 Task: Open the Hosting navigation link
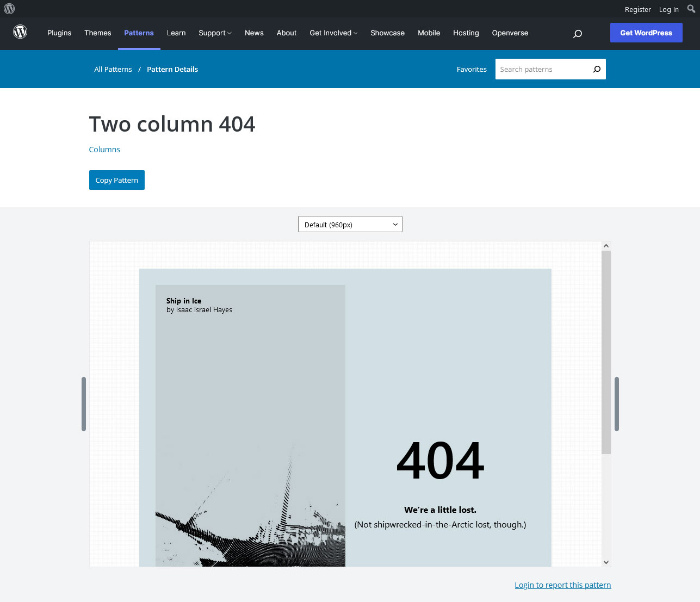pos(466,33)
